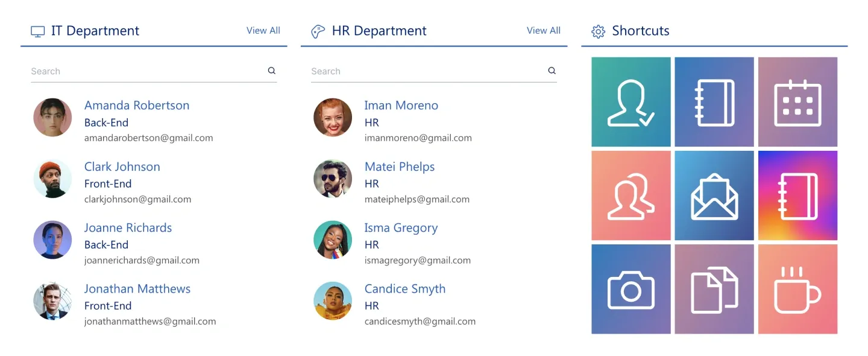Click HR role under Iman Moreno
The height and width of the screenshot is (356, 868).
point(372,122)
